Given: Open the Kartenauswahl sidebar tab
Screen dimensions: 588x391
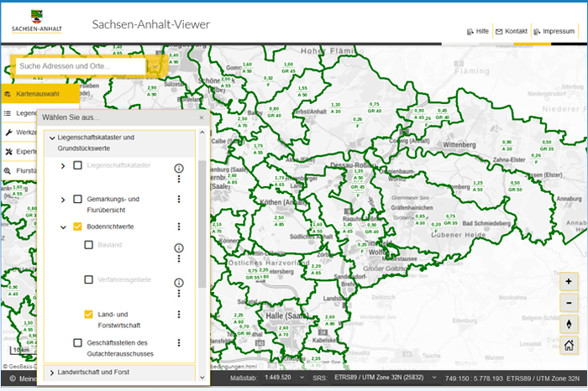Looking at the screenshot, I should [40, 94].
